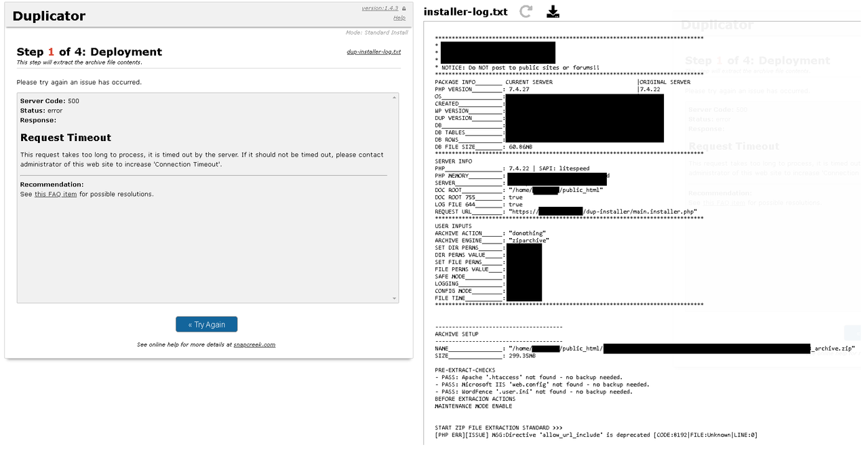Viewport: 868px width, 453px height.
Task: Click the 'USER INPUTS' log heading
Action: (454, 226)
